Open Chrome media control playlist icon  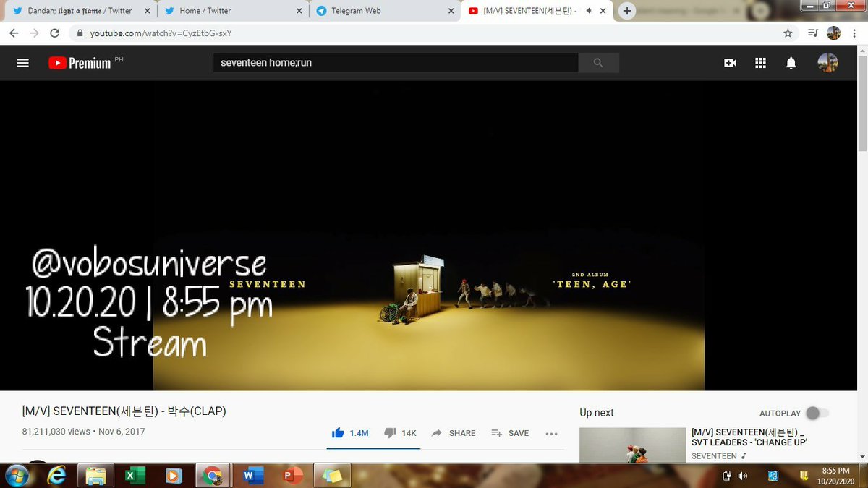[812, 33]
